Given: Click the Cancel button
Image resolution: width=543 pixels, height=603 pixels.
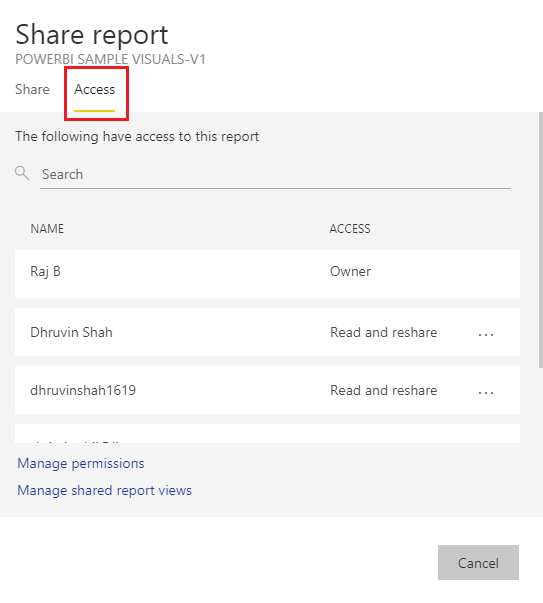Looking at the screenshot, I should [478, 562].
